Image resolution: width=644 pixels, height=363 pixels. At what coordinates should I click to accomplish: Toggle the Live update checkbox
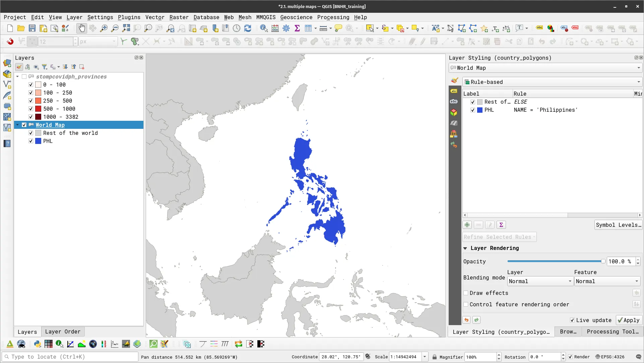572,320
